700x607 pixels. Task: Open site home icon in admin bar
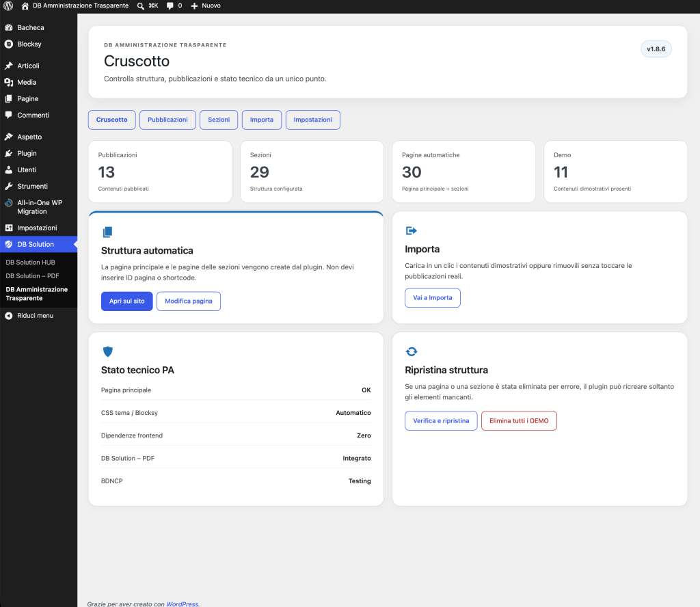point(25,5)
